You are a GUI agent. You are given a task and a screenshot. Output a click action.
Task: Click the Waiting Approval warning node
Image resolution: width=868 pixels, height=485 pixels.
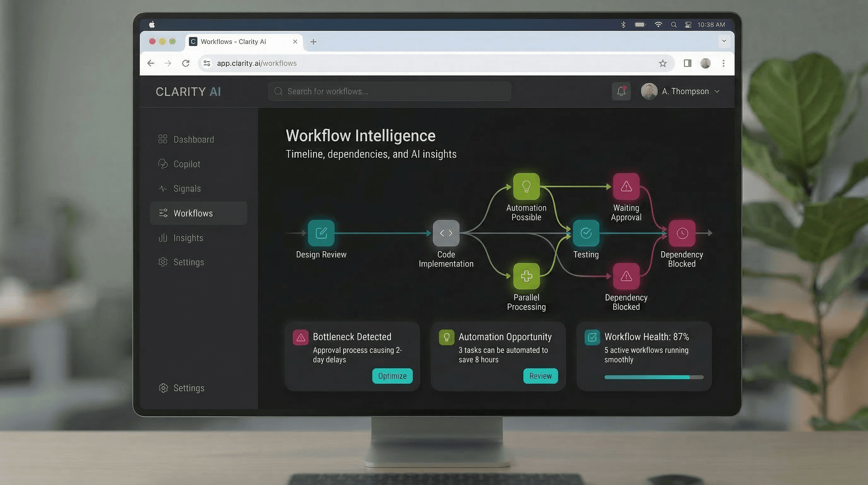point(626,186)
